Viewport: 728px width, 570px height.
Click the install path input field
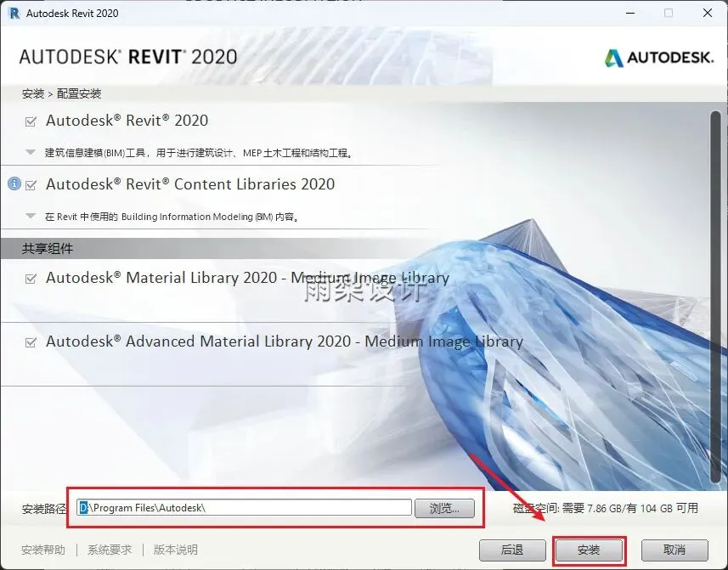tap(244, 507)
